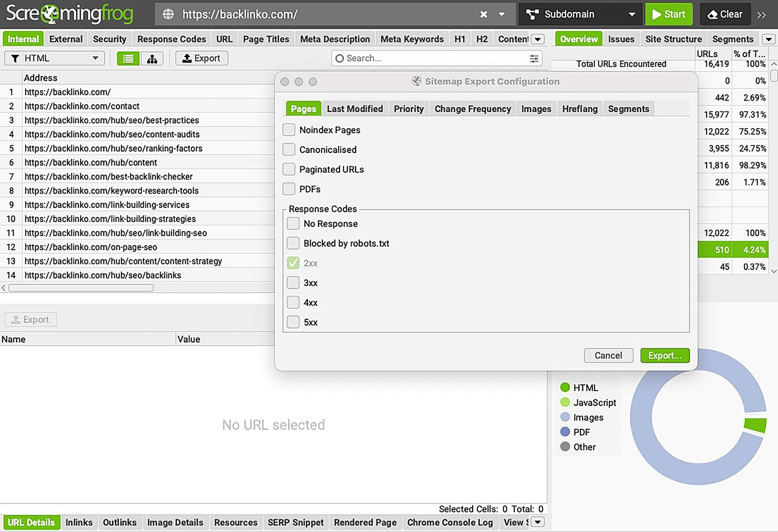Enable the Canonicalised checkbox
Image resolution: width=778 pixels, height=532 pixels.
coord(289,150)
